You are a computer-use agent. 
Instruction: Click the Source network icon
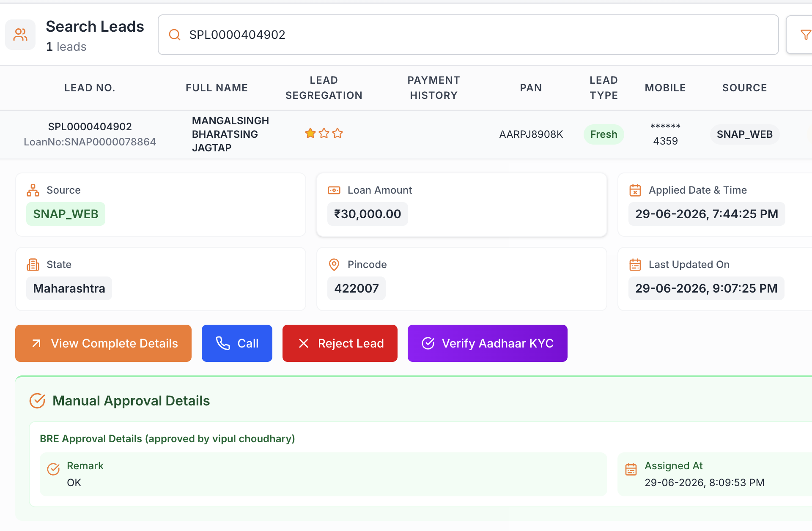tap(33, 190)
